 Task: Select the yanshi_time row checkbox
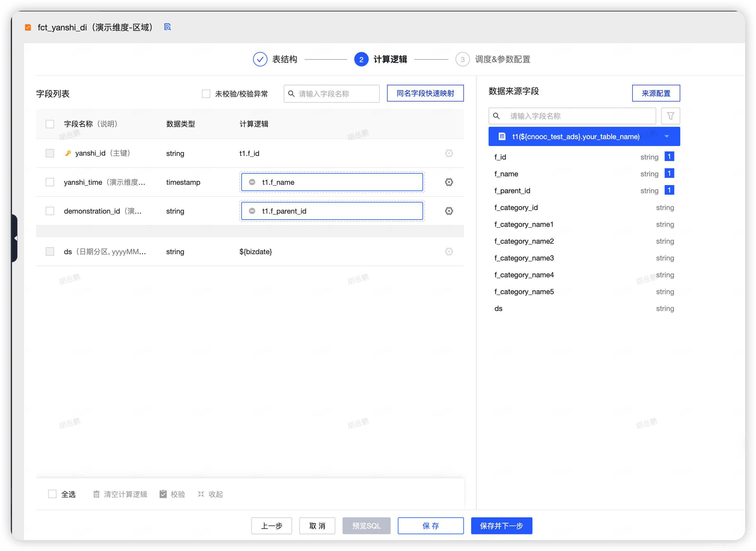50,182
